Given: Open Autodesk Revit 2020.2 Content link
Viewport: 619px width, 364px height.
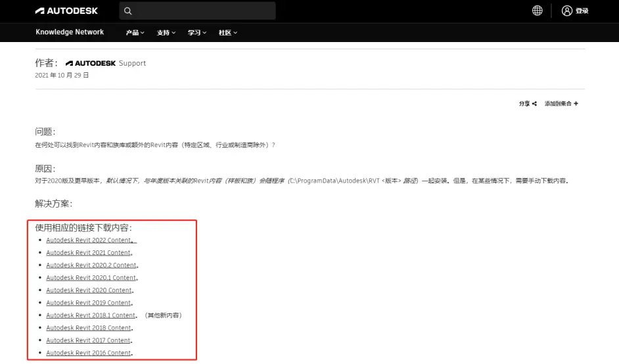Looking at the screenshot, I should tap(91, 265).
